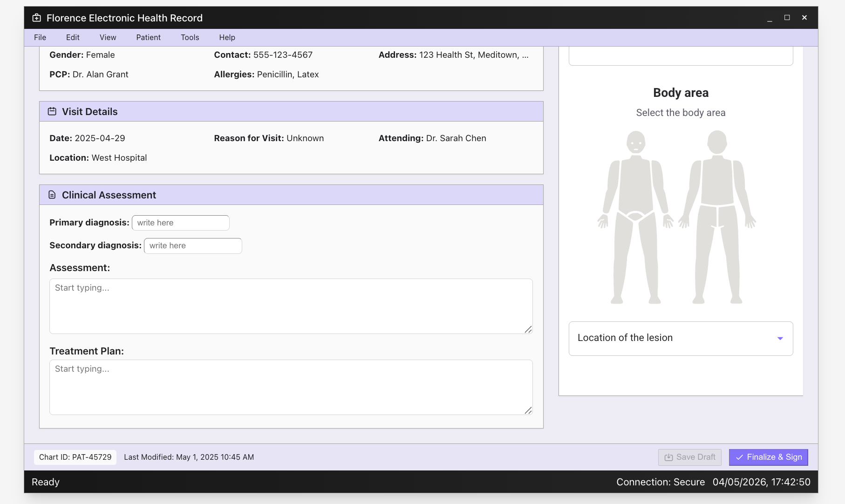Click the 04/05/2026 date-time in status bar
This screenshot has height=504, width=845.
[x=762, y=482]
